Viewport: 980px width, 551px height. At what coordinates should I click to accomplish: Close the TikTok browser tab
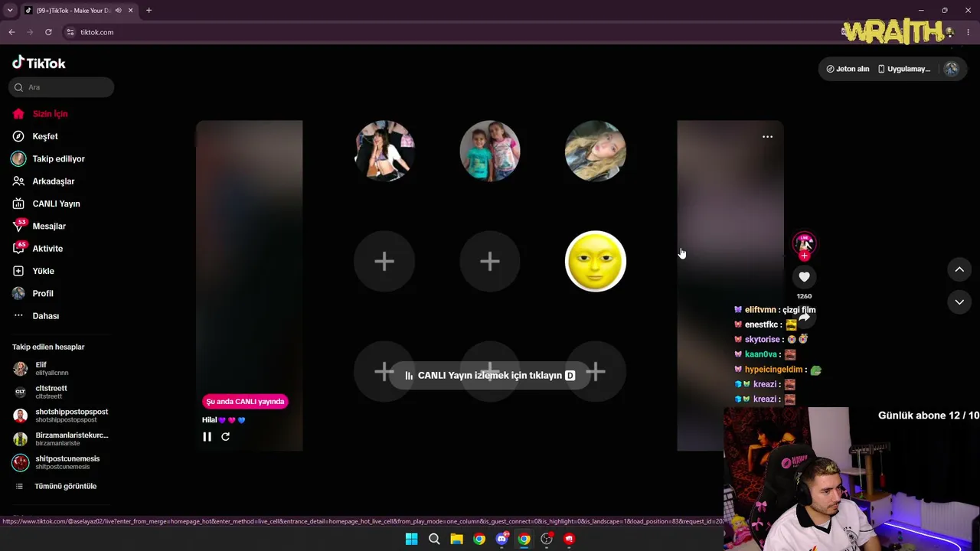(131, 11)
